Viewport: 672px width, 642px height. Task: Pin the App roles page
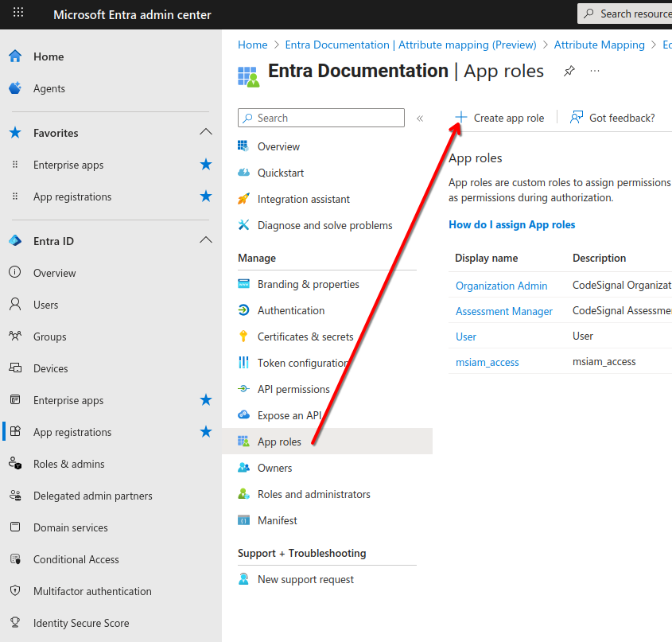click(x=569, y=71)
